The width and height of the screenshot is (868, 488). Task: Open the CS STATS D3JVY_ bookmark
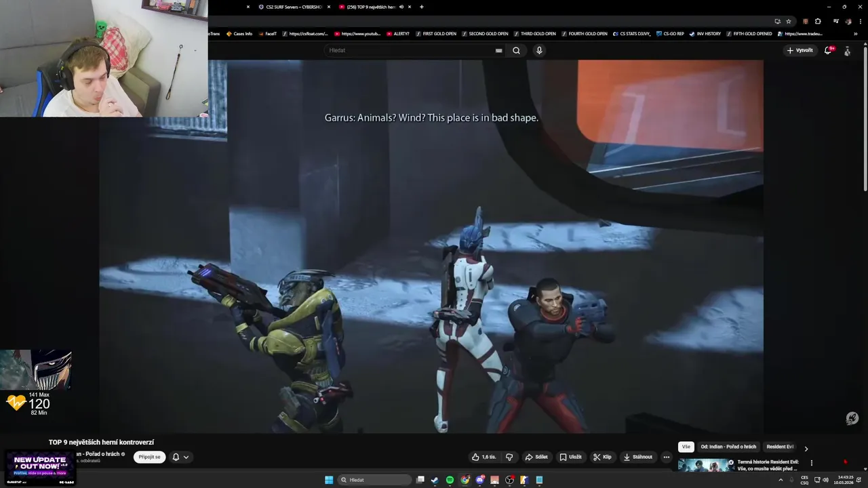coord(631,33)
